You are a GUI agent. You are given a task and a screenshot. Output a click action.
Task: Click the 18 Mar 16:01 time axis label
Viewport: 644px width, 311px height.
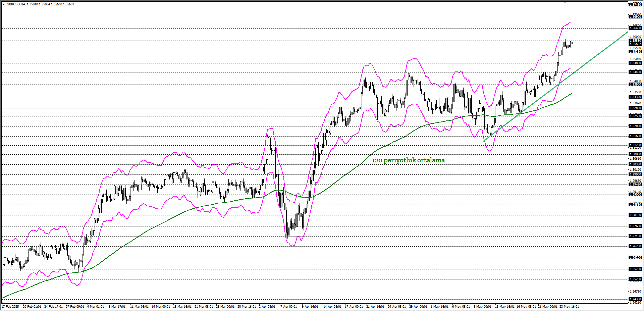click(x=182, y=307)
